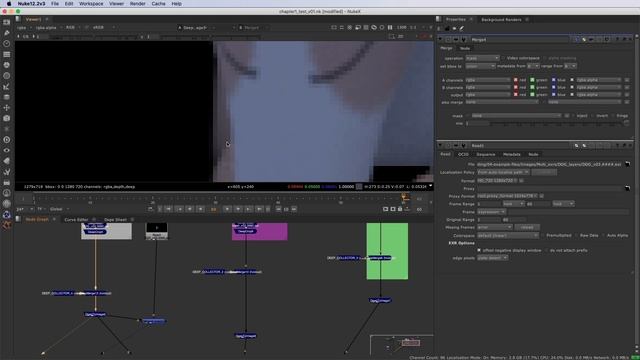Open the Frame expression dropdown
Viewport: 640px width, 360px height.
[x=491, y=212]
